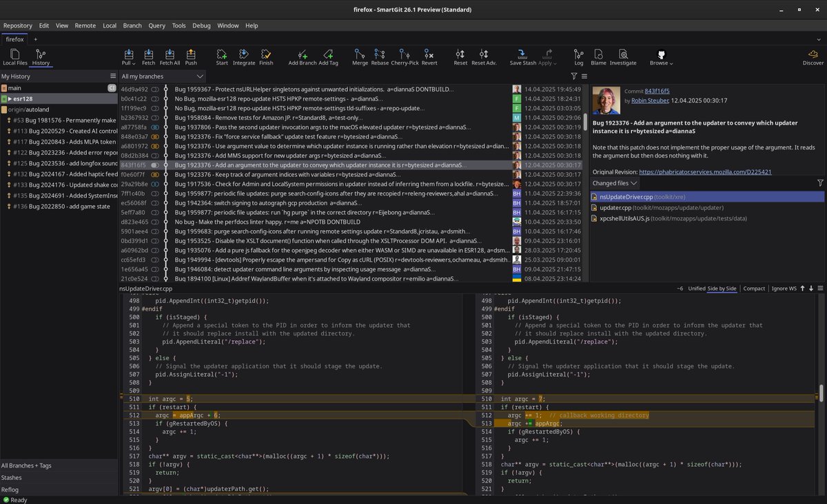Click the Pull toolbar icon
This screenshot has height=504, width=827.
[x=128, y=56]
